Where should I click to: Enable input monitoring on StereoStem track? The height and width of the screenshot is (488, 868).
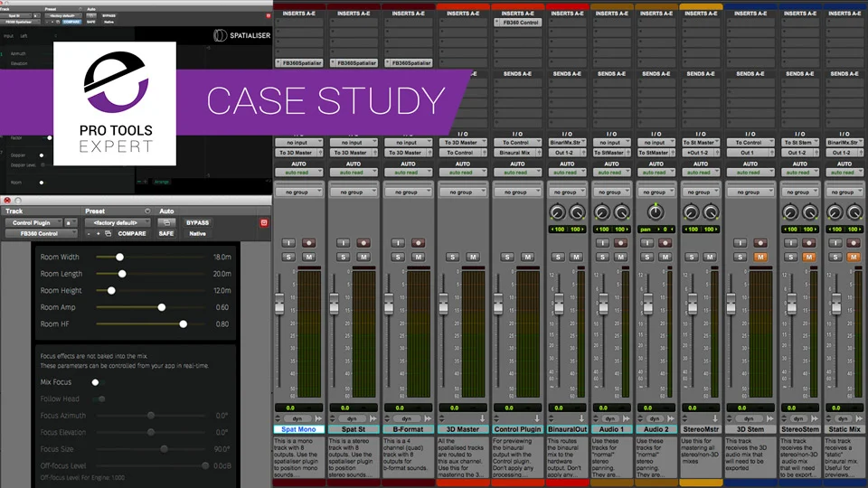(791, 243)
